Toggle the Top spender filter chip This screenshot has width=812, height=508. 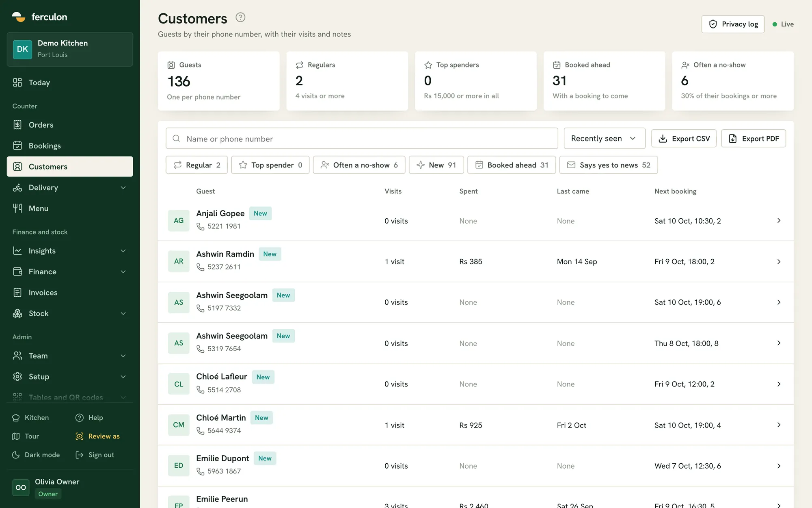pos(270,165)
